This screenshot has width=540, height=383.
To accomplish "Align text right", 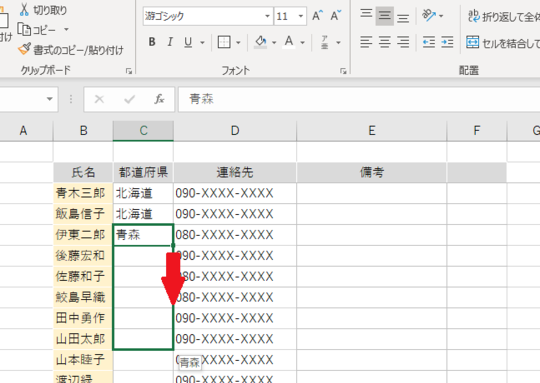I will [x=403, y=42].
